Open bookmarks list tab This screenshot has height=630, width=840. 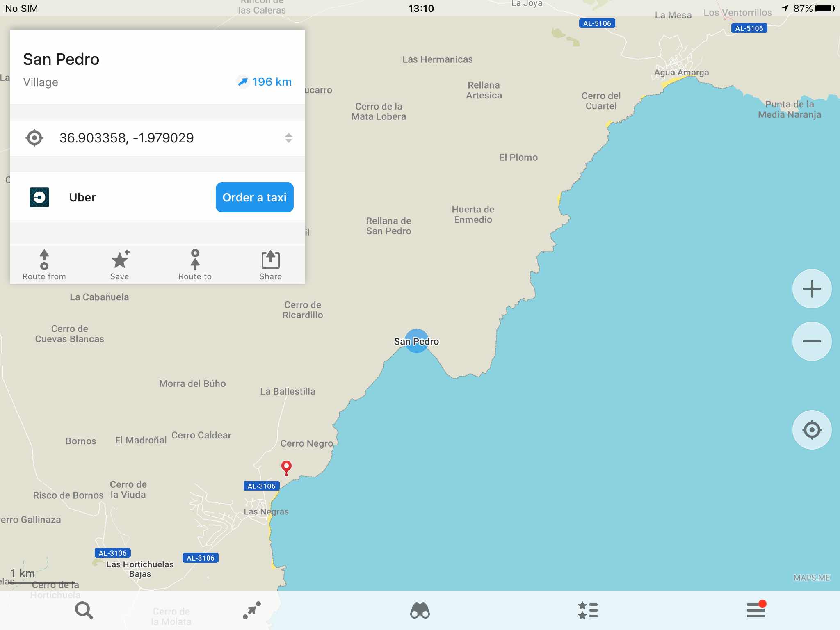click(588, 610)
